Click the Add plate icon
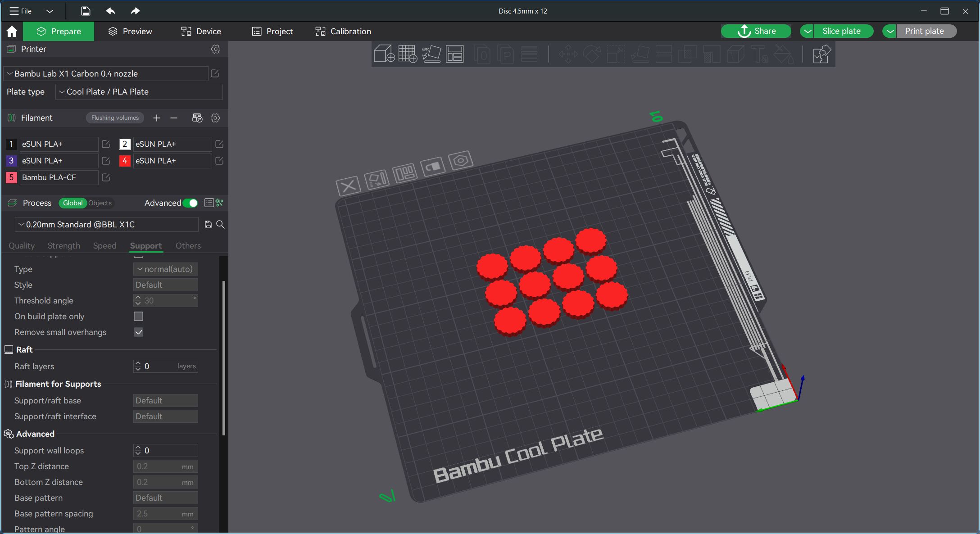This screenshot has width=980, height=534. click(407, 54)
